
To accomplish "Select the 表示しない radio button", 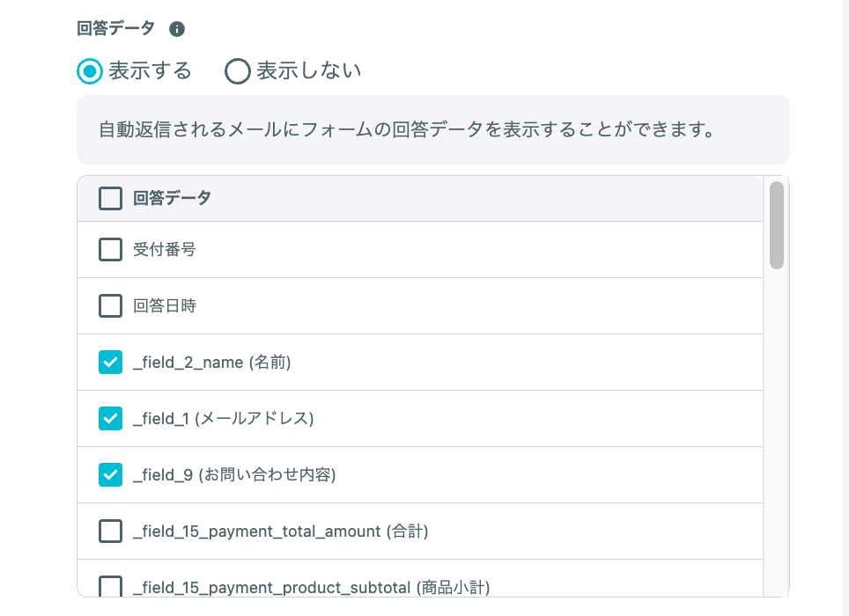I will pyautogui.click(x=237, y=71).
